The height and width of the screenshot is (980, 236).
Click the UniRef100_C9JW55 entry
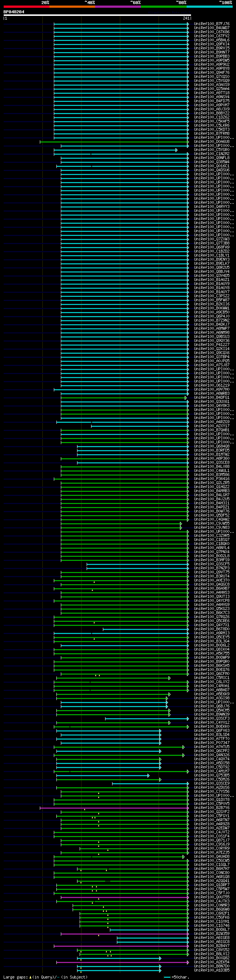[x=212, y=524]
